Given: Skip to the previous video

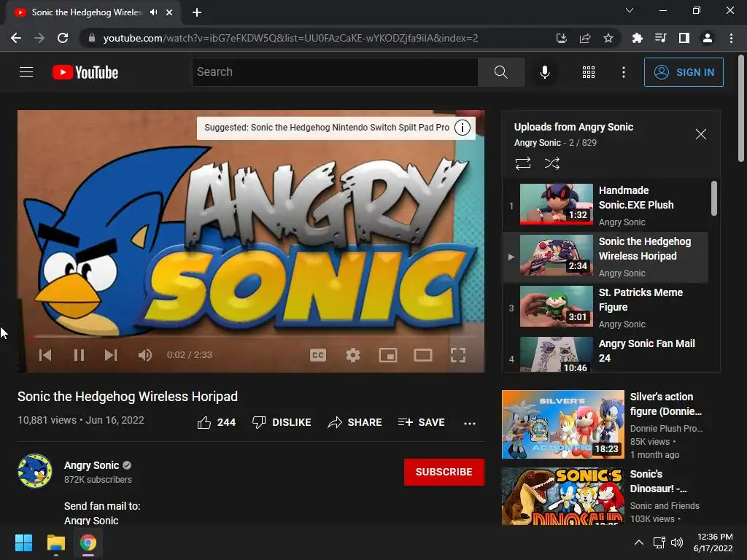Looking at the screenshot, I should 45,355.
